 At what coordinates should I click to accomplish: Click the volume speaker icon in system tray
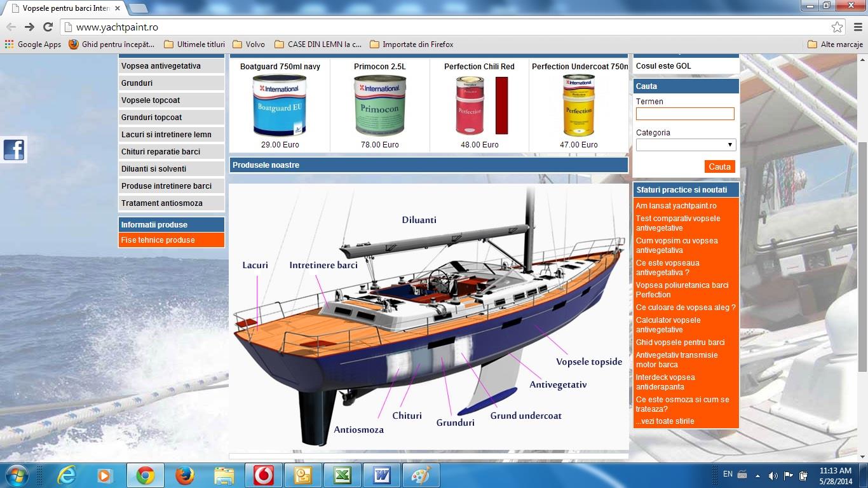pyautogui.click(x=773, y=475)
